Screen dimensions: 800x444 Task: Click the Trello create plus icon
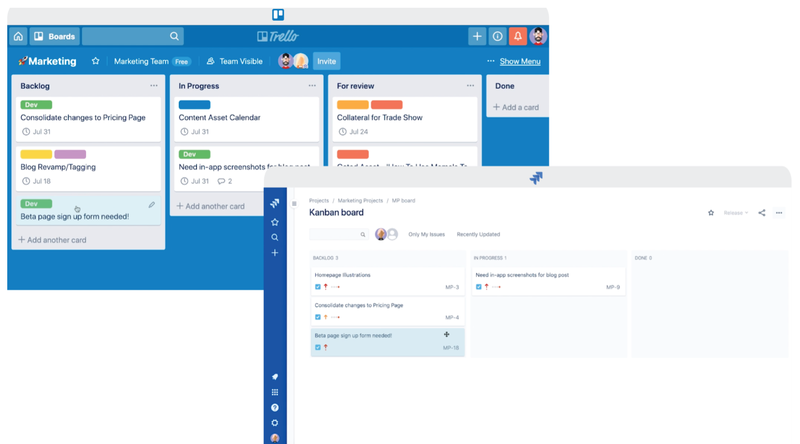click(x=477, y=36)
